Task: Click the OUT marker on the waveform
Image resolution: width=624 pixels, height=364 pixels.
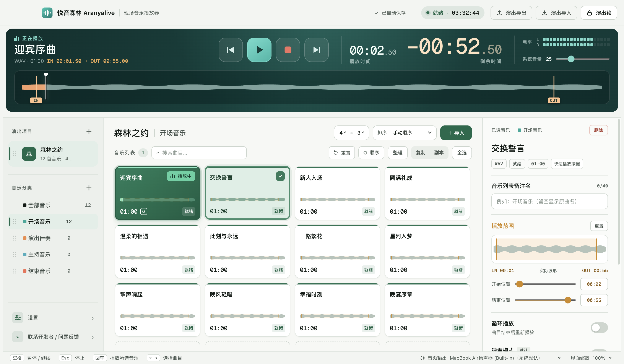Action: click(x=554, y=100)
